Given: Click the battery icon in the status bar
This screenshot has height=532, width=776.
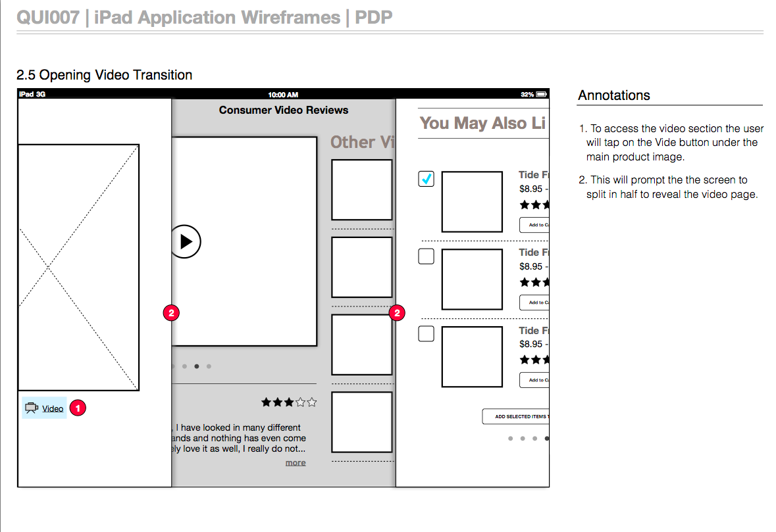Looking at the screenshot, I should point(542,95).
